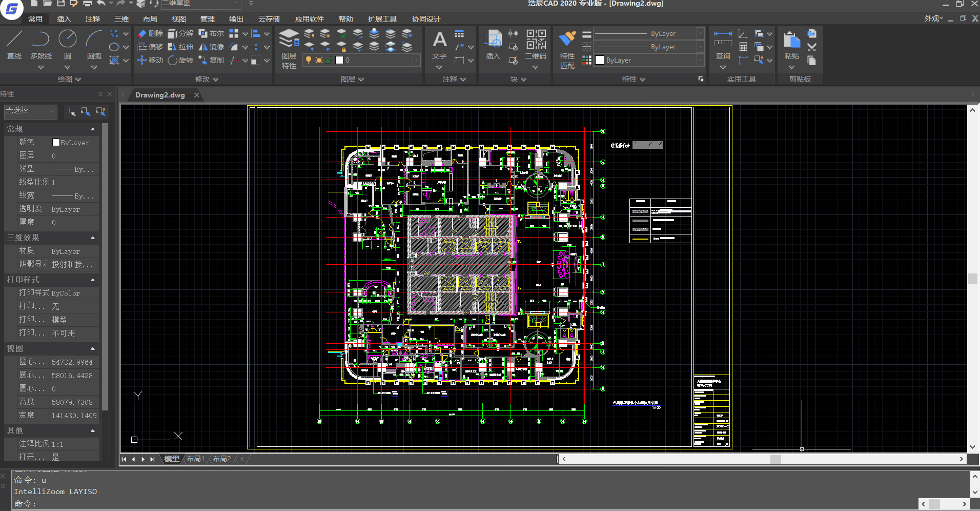980x511 pixels.
Task: Toggle the layer on/off lightbulb icon
Action: (x=309, y=60)
